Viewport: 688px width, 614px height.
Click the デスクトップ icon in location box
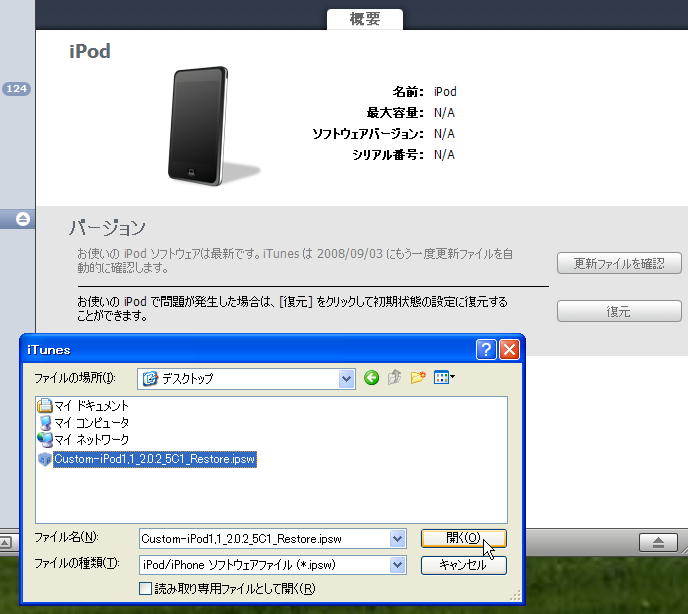[150, 378]
